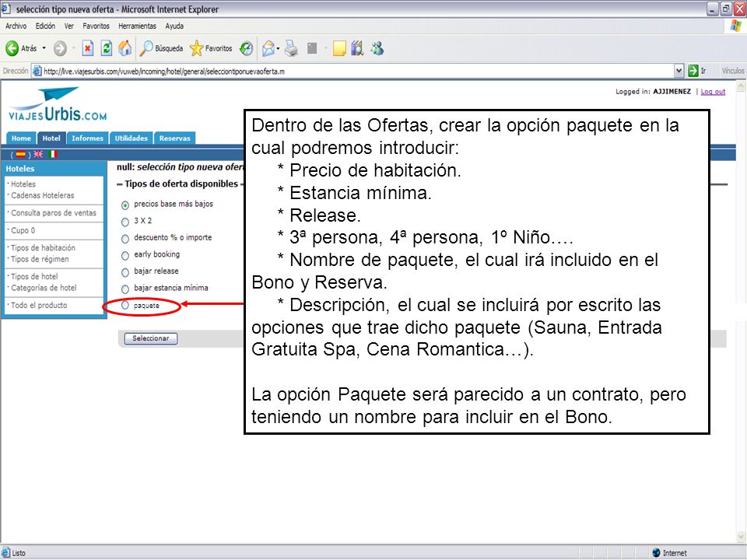
Task: Open the address bar URL dropdown
Action: [x=679, y=71]
